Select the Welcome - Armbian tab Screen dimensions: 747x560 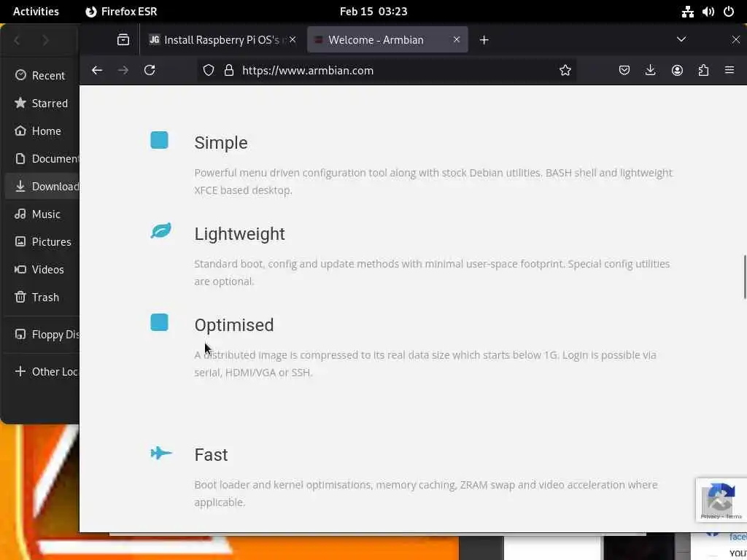387,40
